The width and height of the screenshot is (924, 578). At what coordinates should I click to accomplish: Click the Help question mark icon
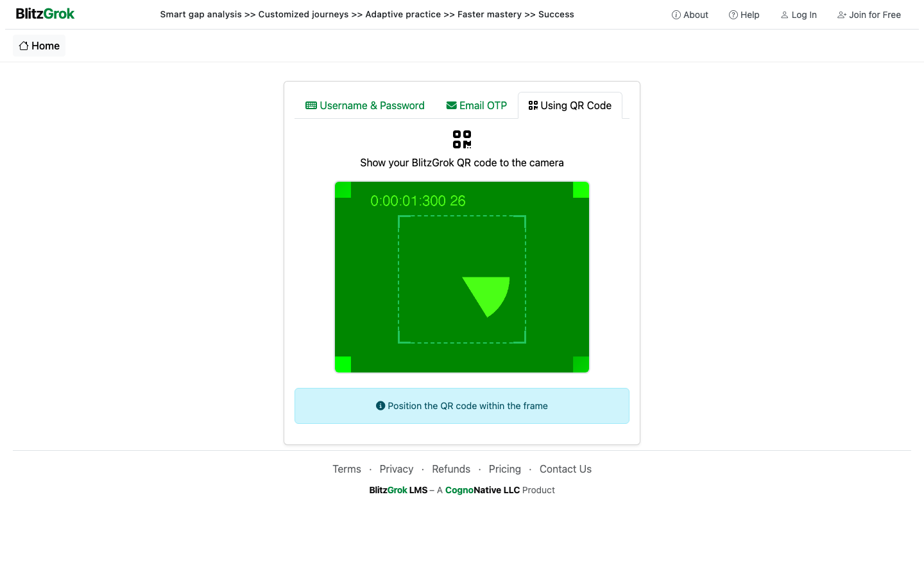tap(733, 15)
